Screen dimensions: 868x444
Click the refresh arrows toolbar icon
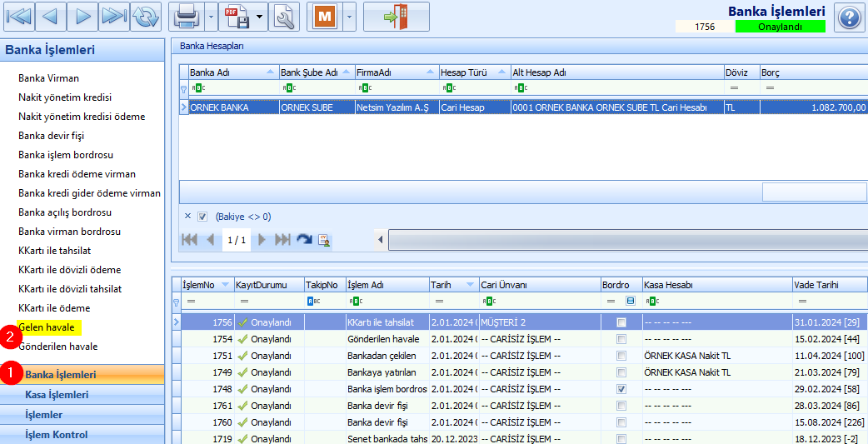pos(146,17)
